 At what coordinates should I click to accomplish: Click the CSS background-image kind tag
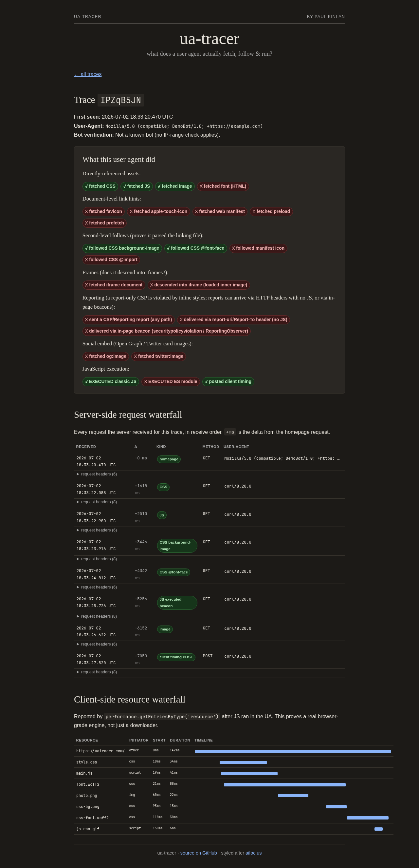point(177,546)
